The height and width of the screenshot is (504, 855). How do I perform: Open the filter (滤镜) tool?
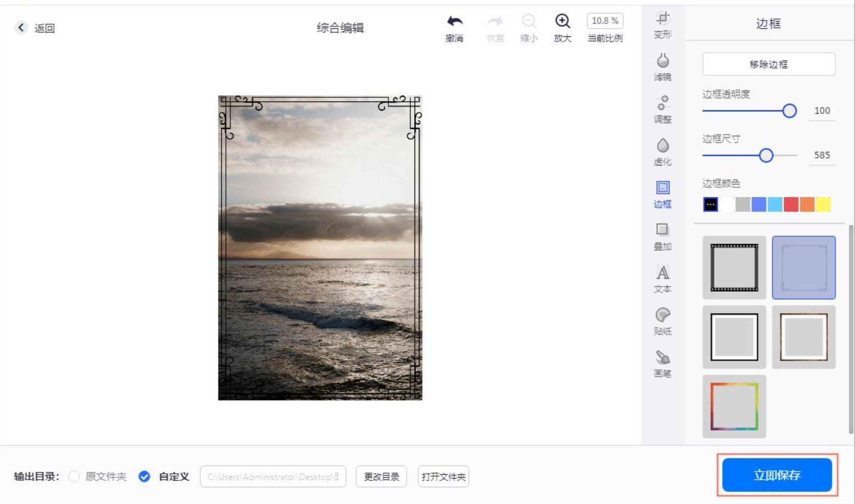(663, 67)
